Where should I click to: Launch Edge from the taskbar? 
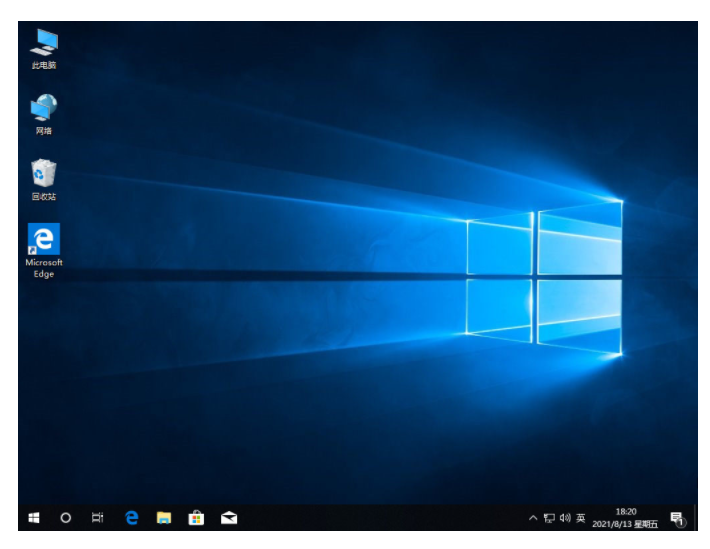[131, 517]
